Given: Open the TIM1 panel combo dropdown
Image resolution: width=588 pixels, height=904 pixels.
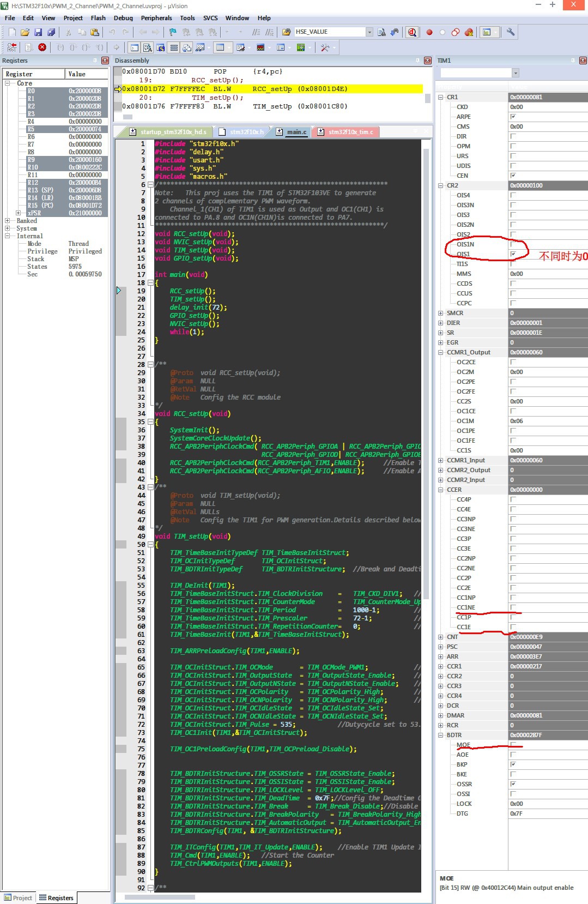Looking at the screenshot, I should click(x=516, y=73).
